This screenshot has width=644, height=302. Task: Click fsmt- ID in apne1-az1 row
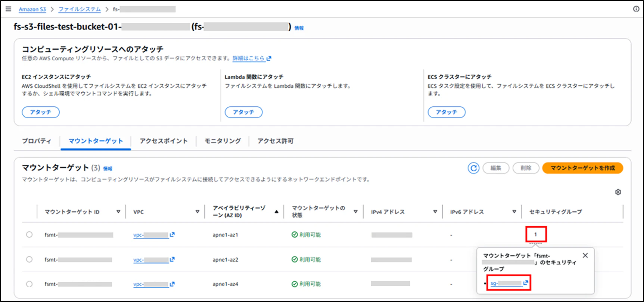pyautogui.click(x=78, y=235)
